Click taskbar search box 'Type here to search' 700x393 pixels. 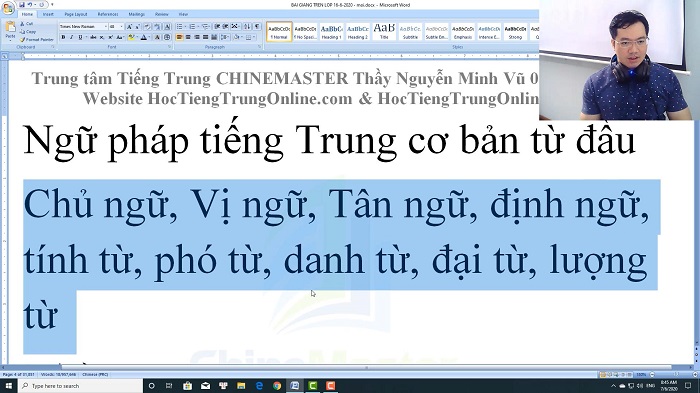[80, 385]
